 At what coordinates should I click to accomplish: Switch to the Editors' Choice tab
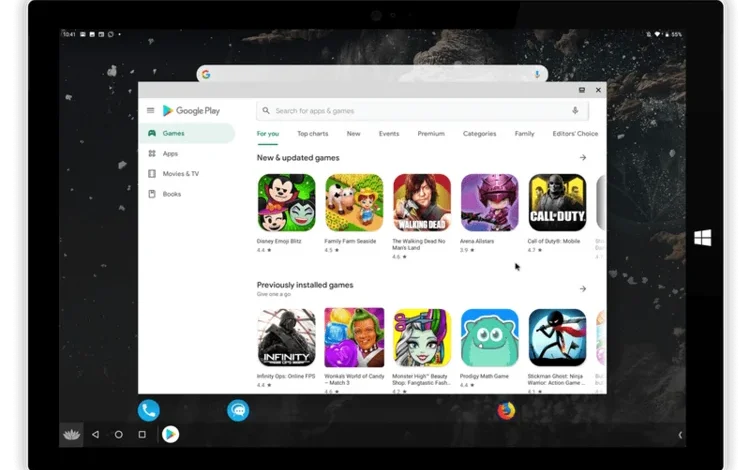tap(575, 133)
